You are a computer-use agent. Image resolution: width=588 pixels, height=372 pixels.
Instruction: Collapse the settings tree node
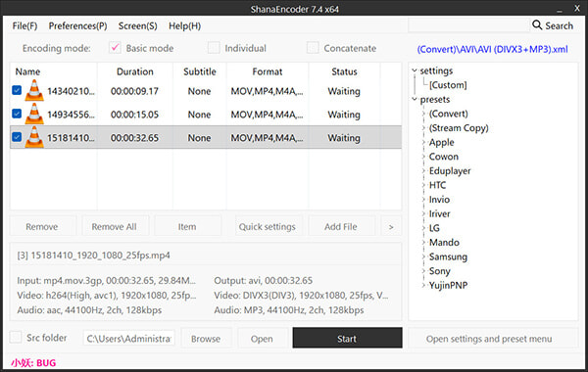point(415,70)
